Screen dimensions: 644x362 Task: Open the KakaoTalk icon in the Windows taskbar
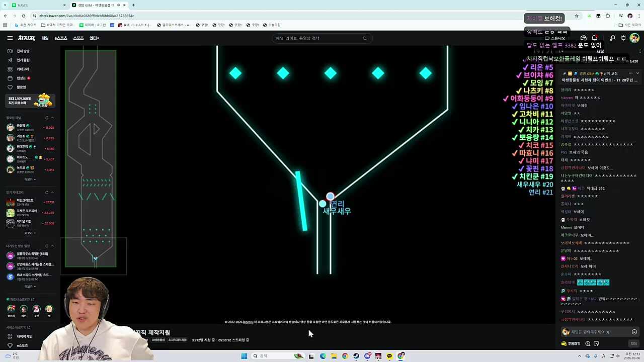(x=389, y=356)
